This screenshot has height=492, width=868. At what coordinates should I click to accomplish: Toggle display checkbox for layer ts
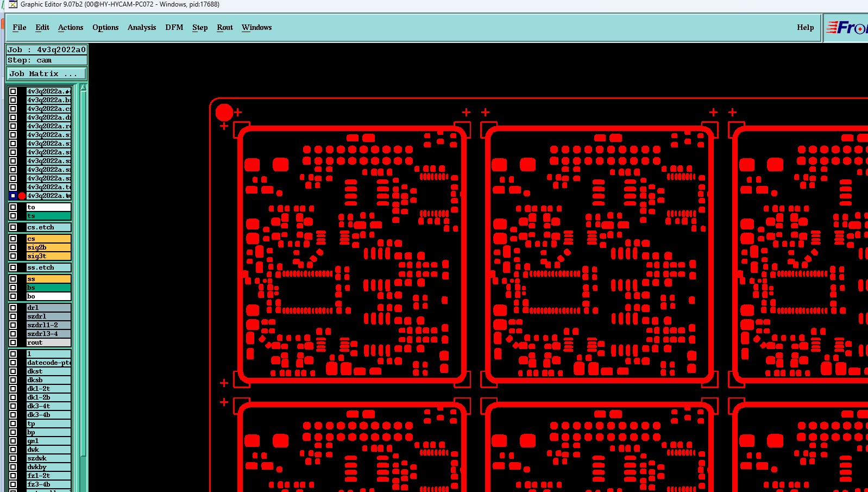tap(13, 216)
